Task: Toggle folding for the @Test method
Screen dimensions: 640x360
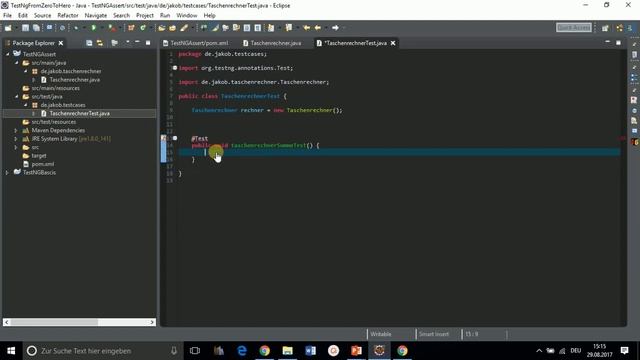Action: point(175,138)
